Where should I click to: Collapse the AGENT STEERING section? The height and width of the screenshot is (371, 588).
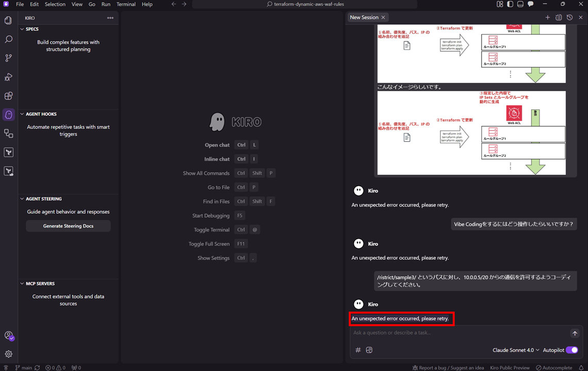point(22,198)
